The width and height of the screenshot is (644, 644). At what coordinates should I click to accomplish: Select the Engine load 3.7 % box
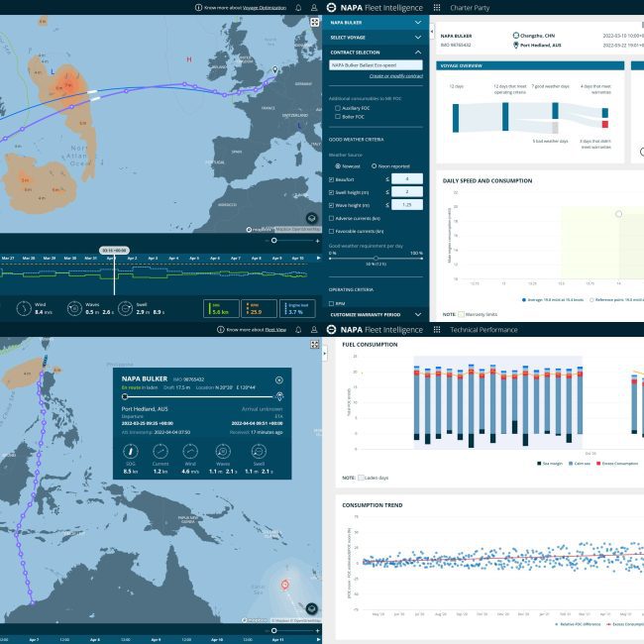pos(297,308)
